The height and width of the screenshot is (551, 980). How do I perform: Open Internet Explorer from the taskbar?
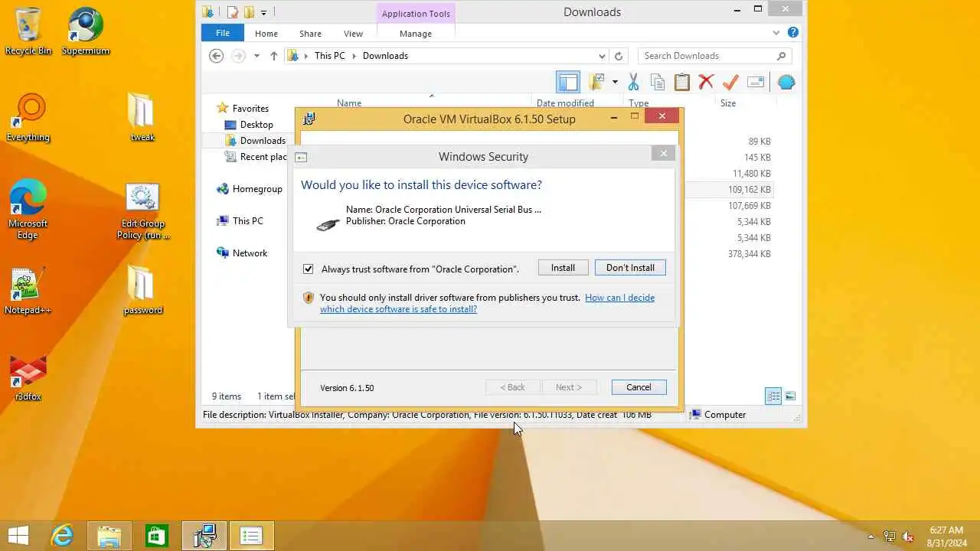pos(62,536)
